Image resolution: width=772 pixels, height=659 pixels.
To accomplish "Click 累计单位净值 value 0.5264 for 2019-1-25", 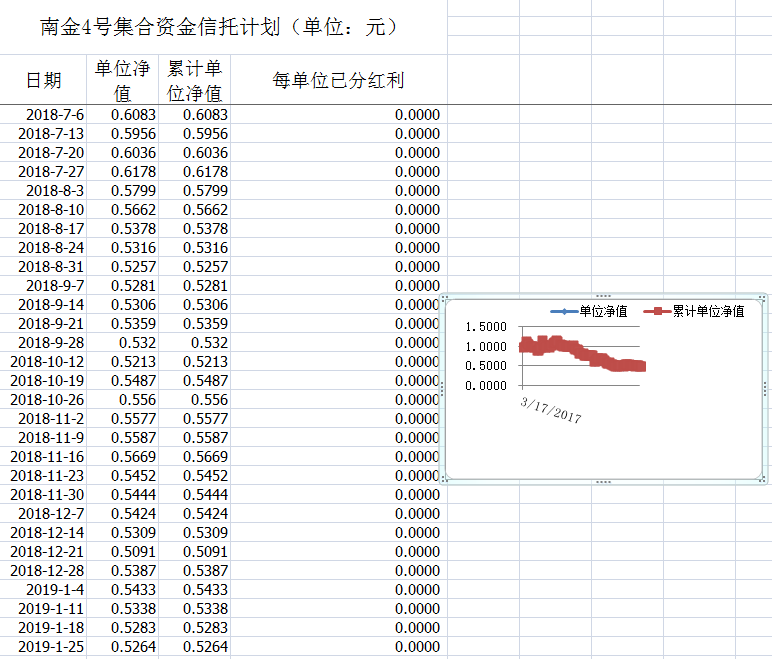I will click(194, 647).
